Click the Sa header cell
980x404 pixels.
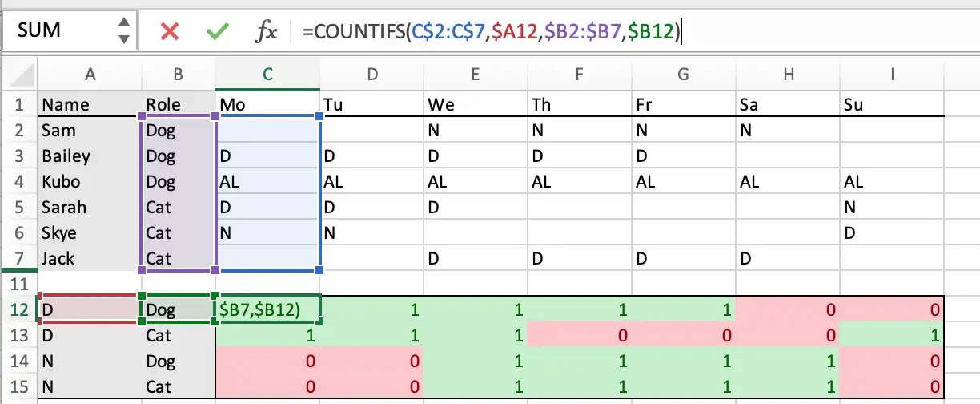click(x=788, y=104)
